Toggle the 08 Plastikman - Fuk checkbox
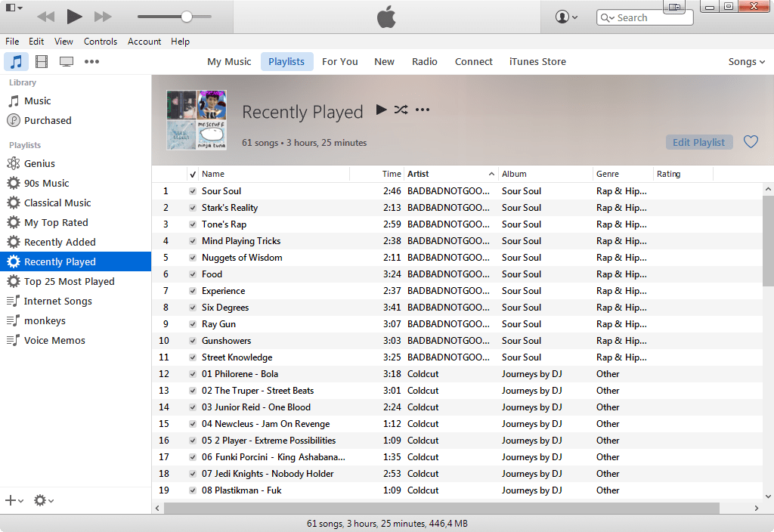Screen dimensions: 774x532 193,490
